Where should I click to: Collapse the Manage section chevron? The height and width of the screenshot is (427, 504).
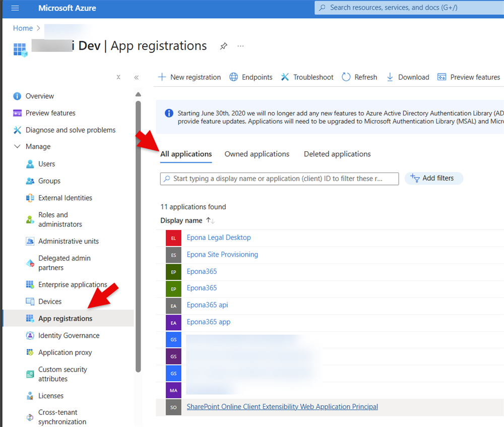[x=17, y=146]
